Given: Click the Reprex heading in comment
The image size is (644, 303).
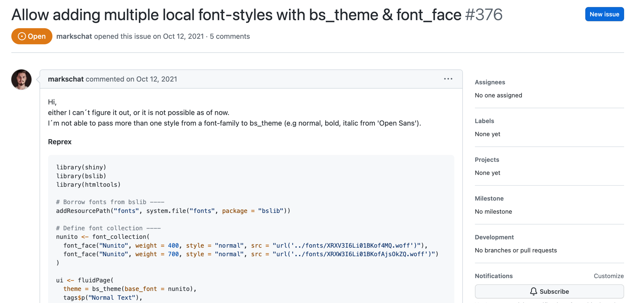Looking at the screenshot, I should (x=60, y=142).
